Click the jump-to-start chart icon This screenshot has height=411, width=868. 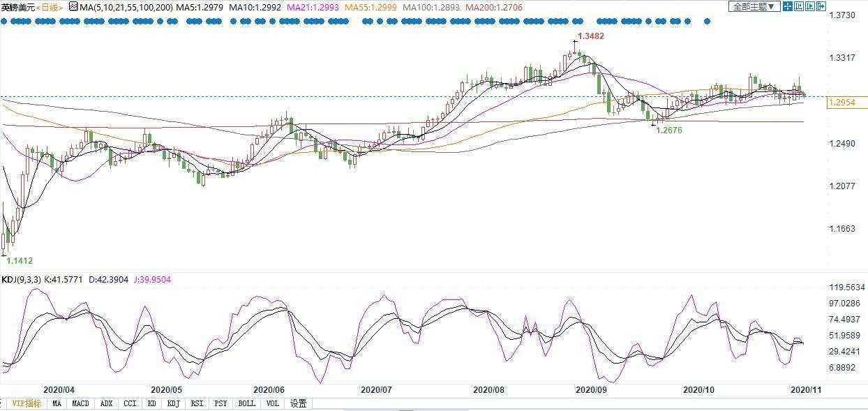[799, 6]
